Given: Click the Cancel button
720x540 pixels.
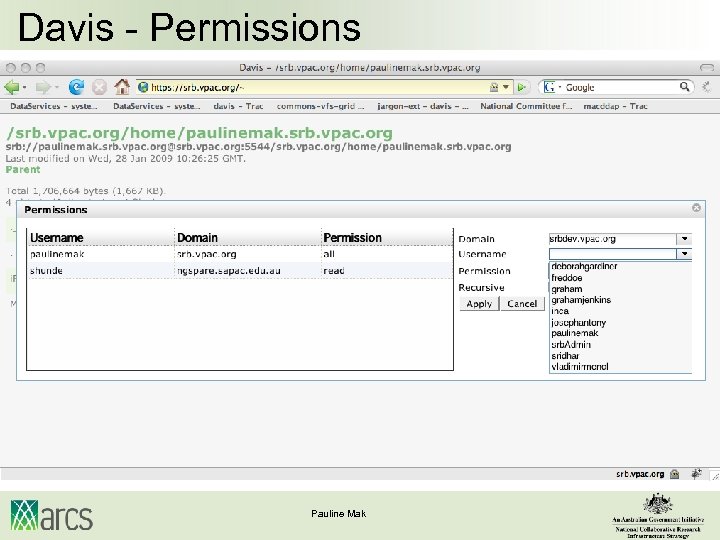Looking at the screenshot, I should [x=522, y=304].
